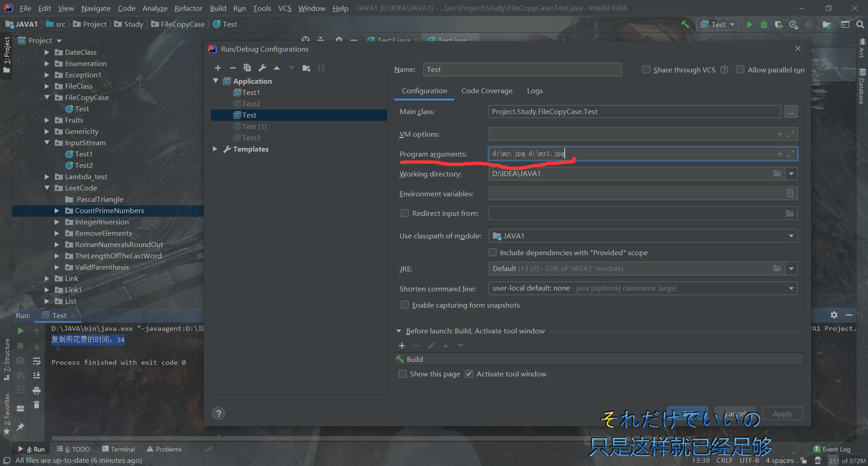This screenshot has height=466, width=868.
Task: Open JRE dropdown arrow
Action: point(791,269)
